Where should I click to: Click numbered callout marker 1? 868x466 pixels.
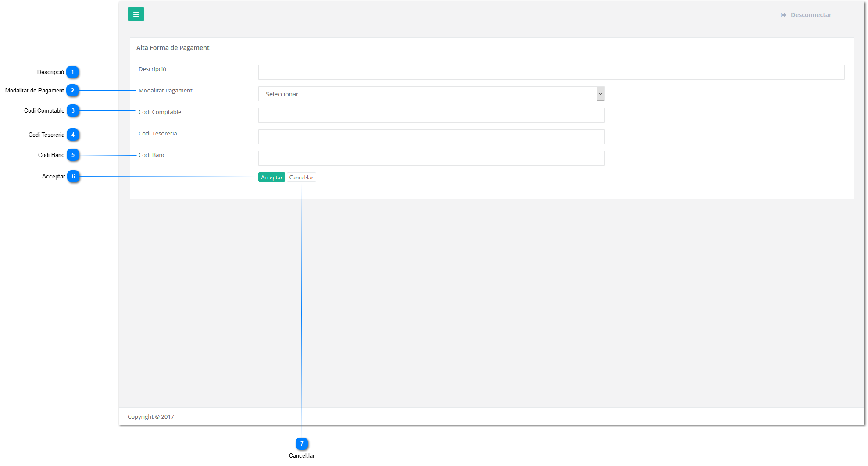(x=73, y=72)
